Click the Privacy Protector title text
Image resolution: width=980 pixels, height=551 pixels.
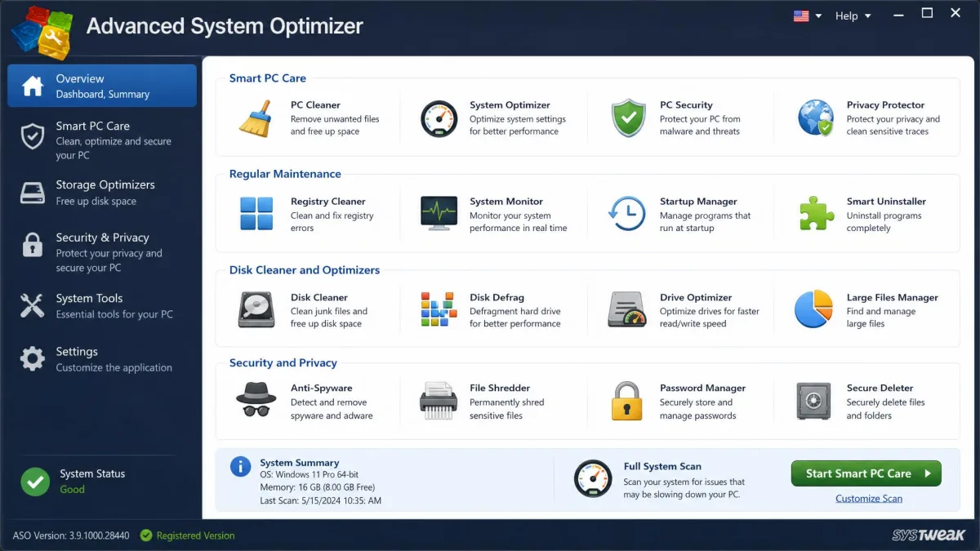(885, 104)
